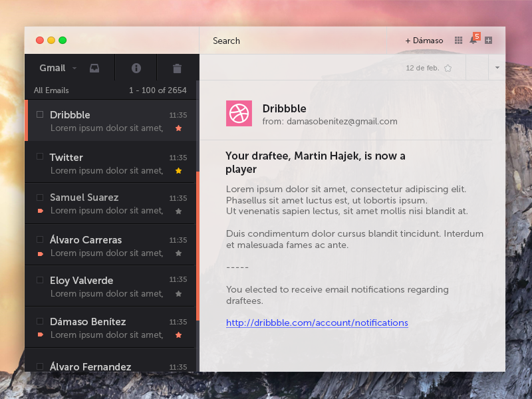532x399 pixels.
Task: Click the email list scrollbar thumb
Action: pos(198,245)
